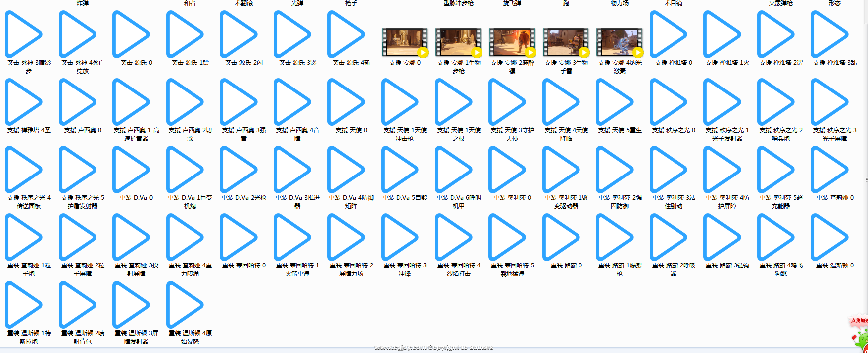This screenshot has height=353, width=868.
Task: Select the 支援 禅雅塔 4圣 file icon
Action: click(24, 102)
